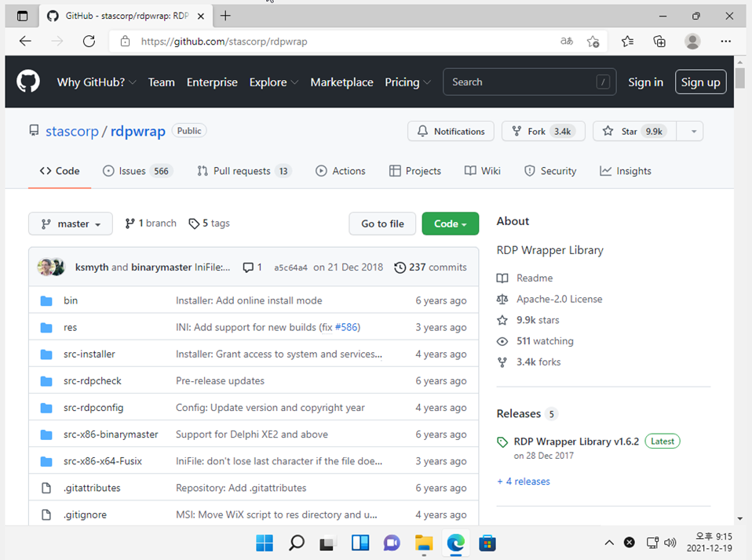
Task: Open the commit comments icon
Action: [x=248, y=267]
